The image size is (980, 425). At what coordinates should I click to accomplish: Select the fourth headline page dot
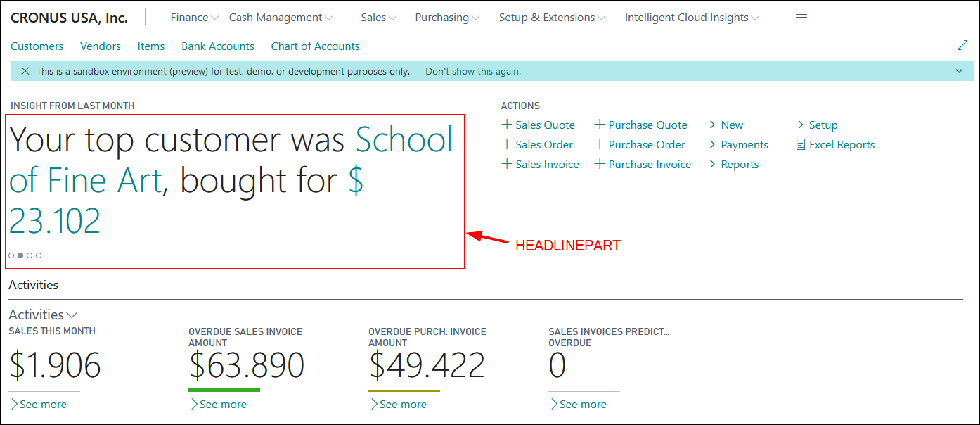pos(39,255)
